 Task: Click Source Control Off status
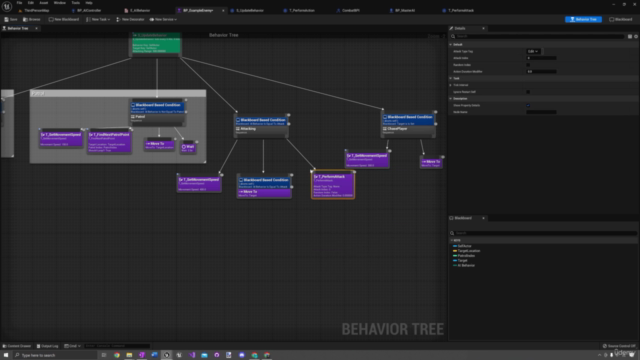(x=618, y=346)
